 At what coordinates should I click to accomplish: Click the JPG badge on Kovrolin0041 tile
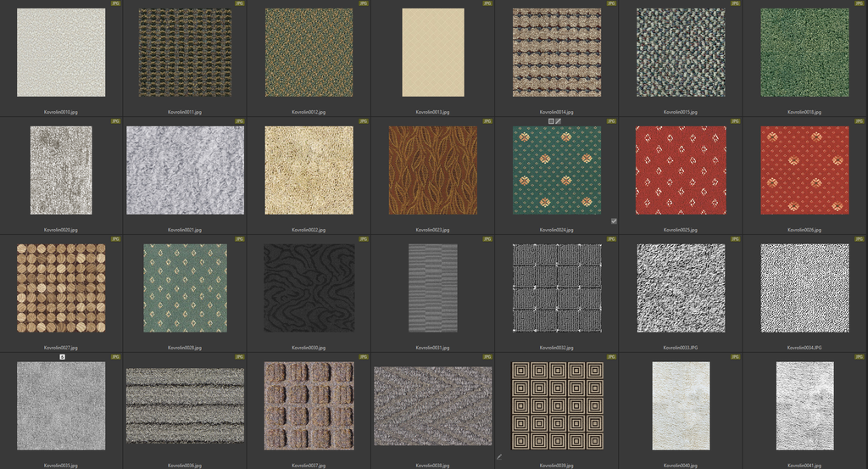[x=860, y=357]
